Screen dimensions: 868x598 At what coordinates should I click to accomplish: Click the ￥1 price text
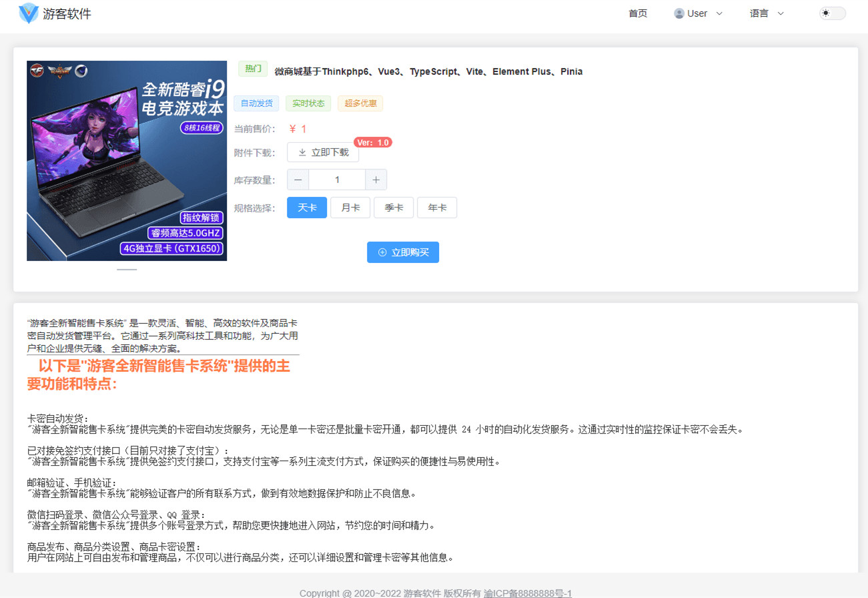298,129
